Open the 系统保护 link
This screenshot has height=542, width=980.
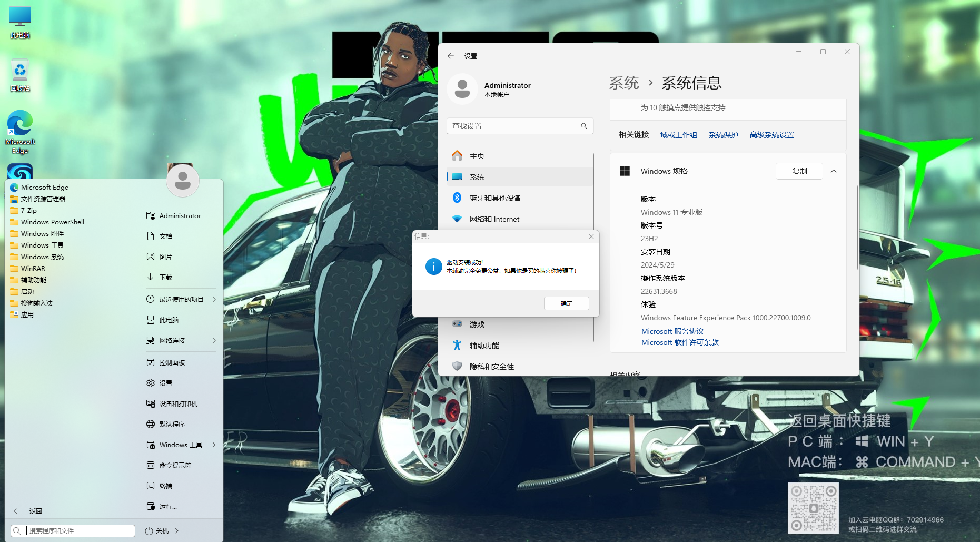(724, 135)
